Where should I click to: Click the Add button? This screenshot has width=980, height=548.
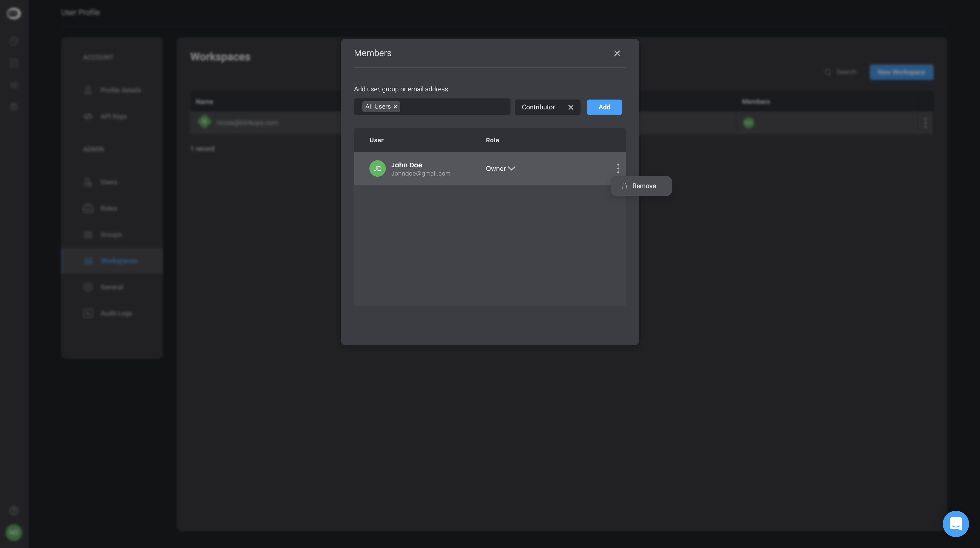click(604, 107)
